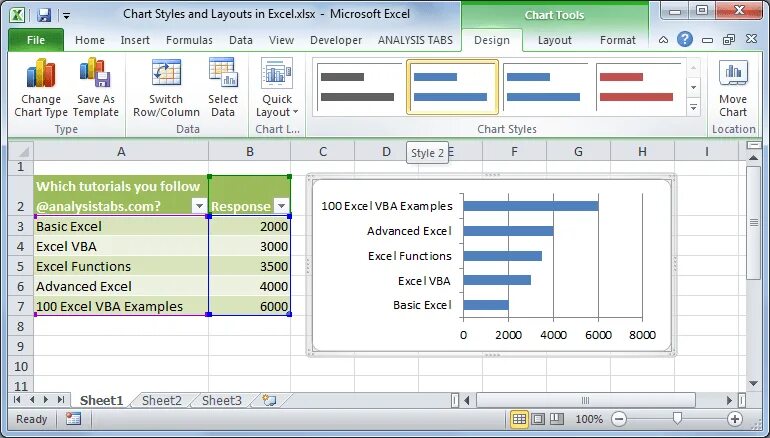This screenshot has height=438, width=770.
Task: Open the File tab
Action: point(36,40)
